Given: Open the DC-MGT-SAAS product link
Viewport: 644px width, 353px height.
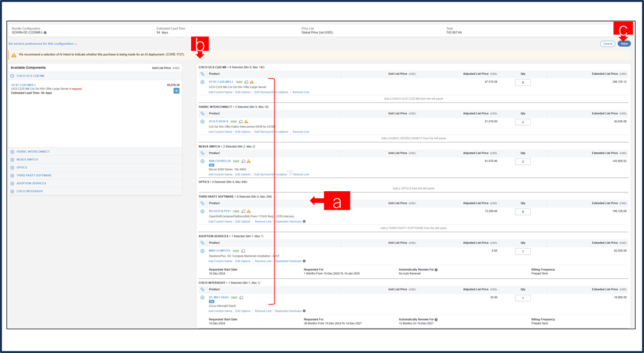Looking at the screenshot, I should [x=219, y=297].
